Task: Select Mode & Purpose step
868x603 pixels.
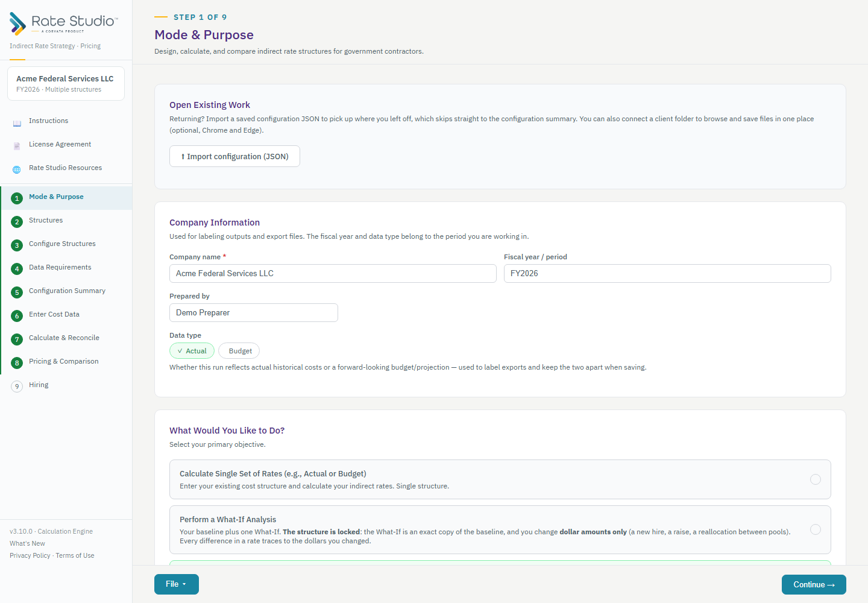Action: pos(66,198)
